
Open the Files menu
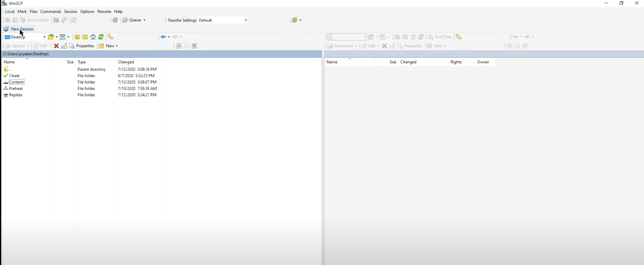(x=33, y=11)
